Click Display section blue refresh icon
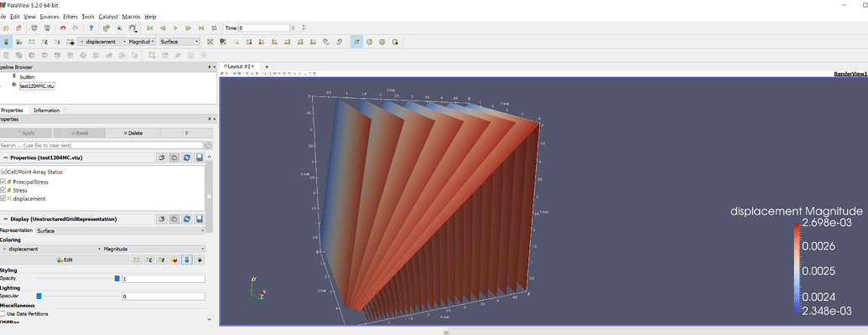This screenshot has width=868, height=335. (186, 219)
